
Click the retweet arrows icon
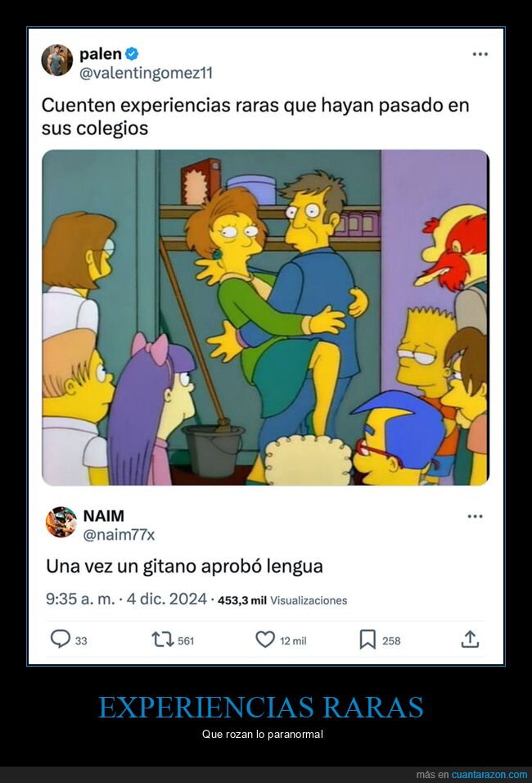coord(162,639)
